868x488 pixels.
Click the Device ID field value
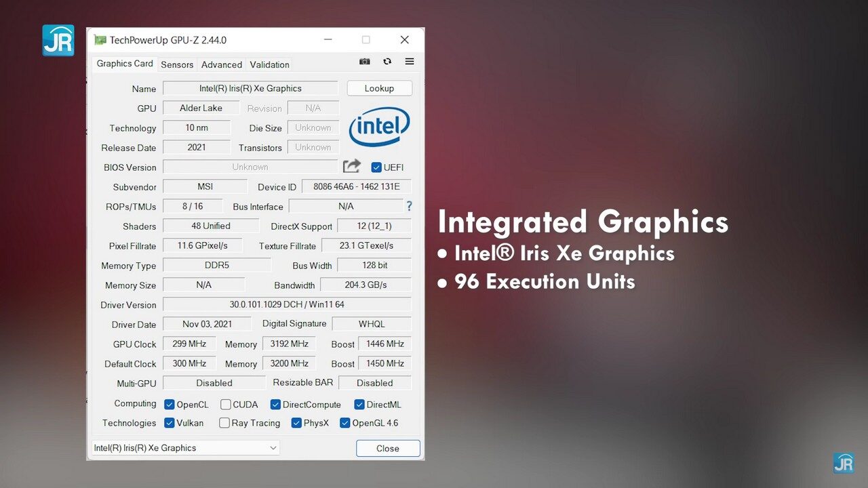click(x=357, y=186)
